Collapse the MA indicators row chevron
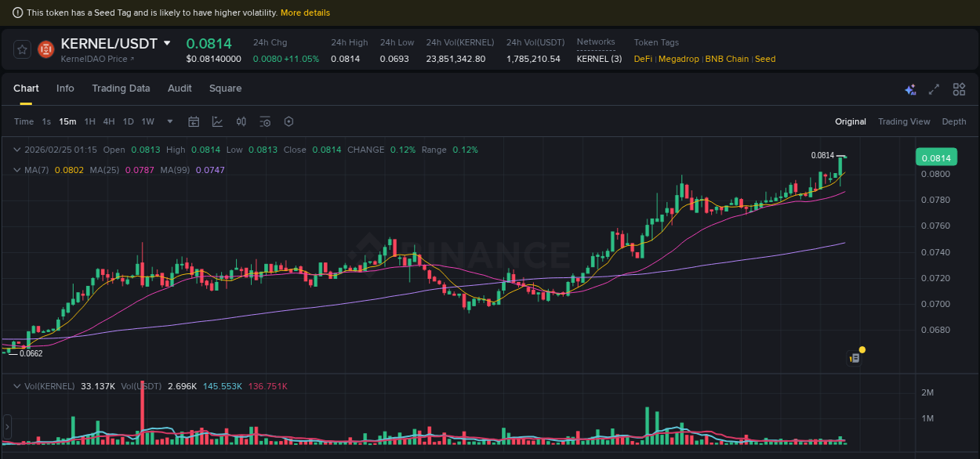This screenshot has width=980, height=459. click(17, 169)
